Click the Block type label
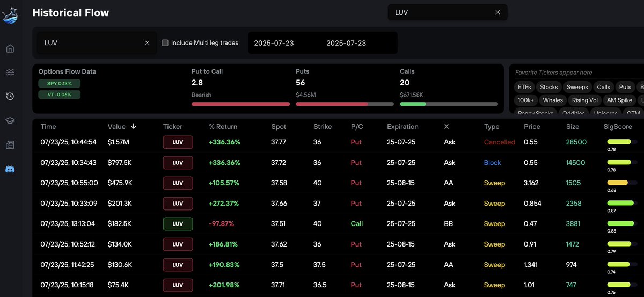The width and height of the screenshot is (644, 297). tap(492, 163)
